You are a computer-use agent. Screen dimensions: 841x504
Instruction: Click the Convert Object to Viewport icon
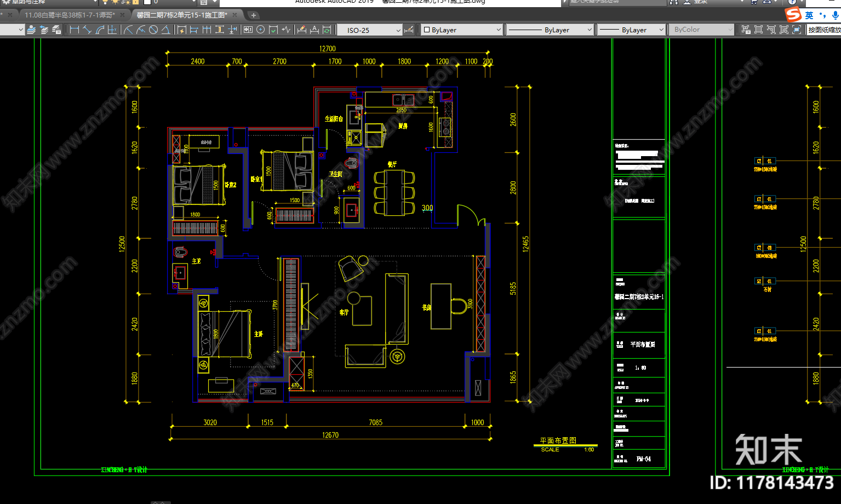[x=784, y=30]
